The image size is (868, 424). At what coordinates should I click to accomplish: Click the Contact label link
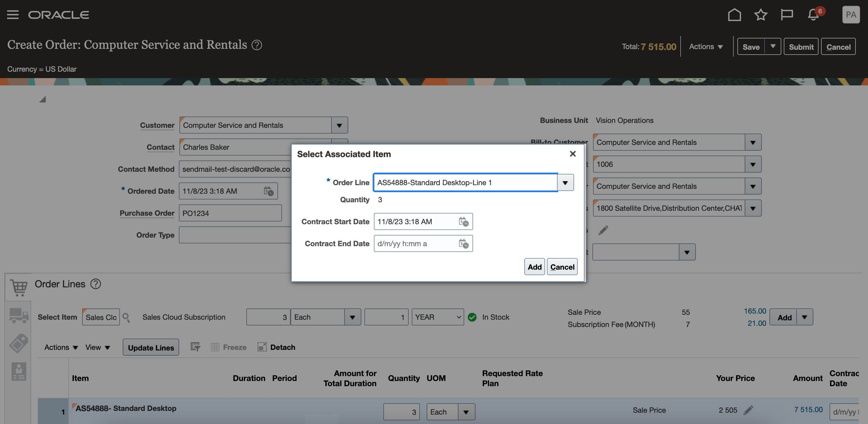(161, 147)
